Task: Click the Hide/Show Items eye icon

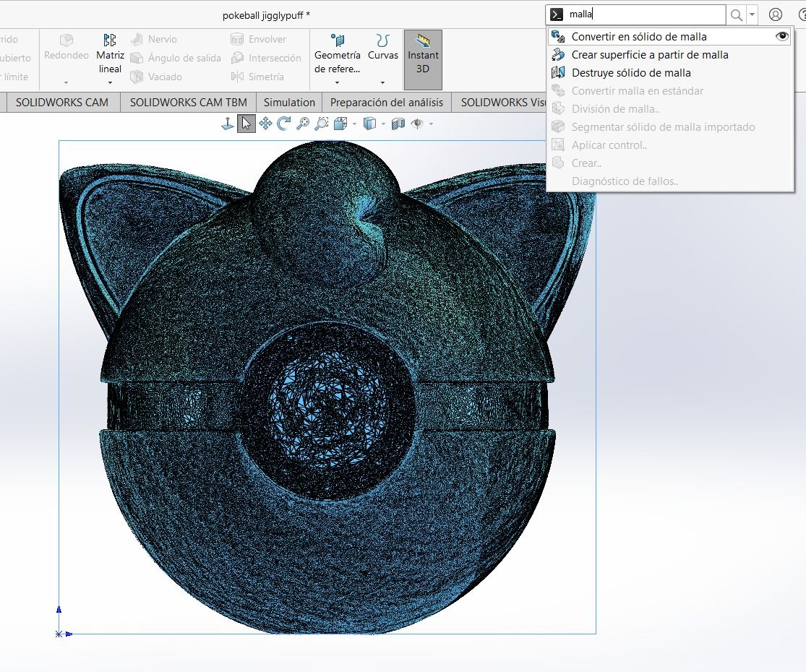Action: pyautogui.click(x=417, y=124)
